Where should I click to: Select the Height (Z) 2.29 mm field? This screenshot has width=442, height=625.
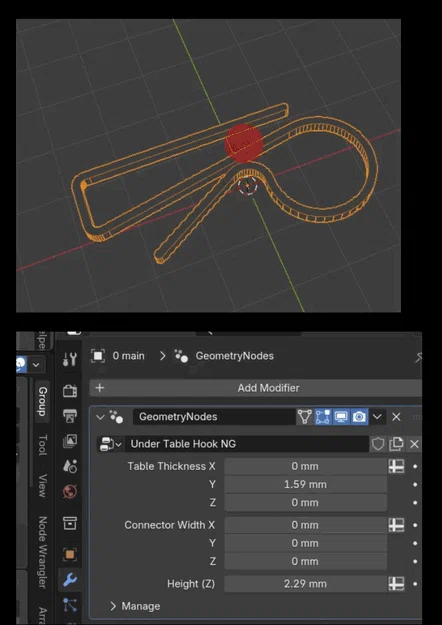pos(305,584)
